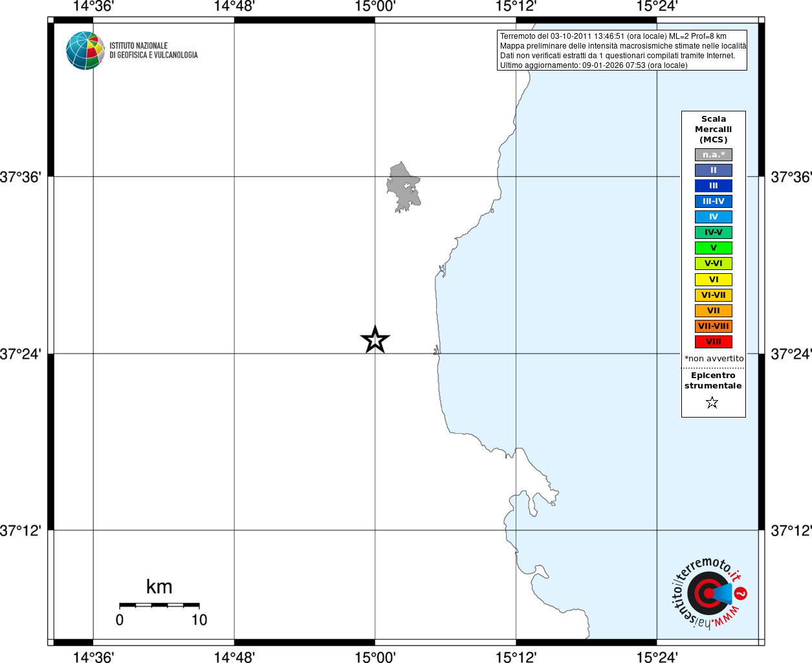The image size is (812, 663).
Task: Click 'Istituto Nazionale di Geofisica e Vulcanologia' text
Action: tap(153, 51)
